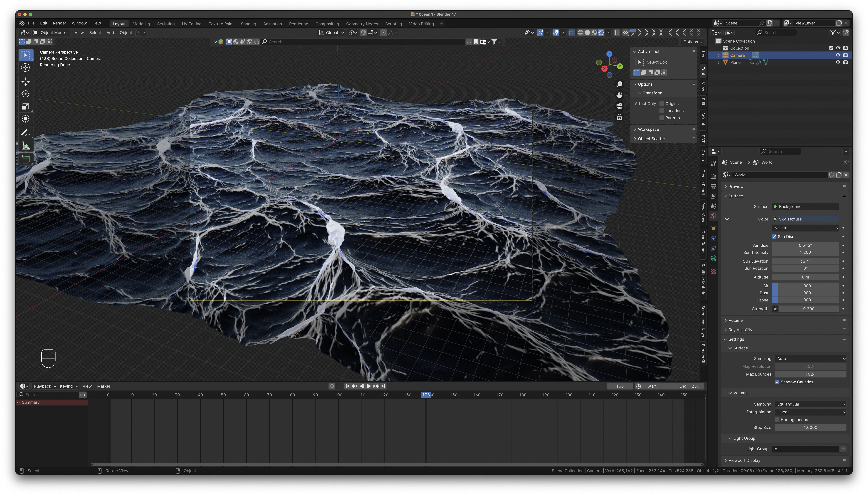Jump to the timeline start frame
Image resolution: width=868 pixels, height=495 pixels.
point(347,386)
